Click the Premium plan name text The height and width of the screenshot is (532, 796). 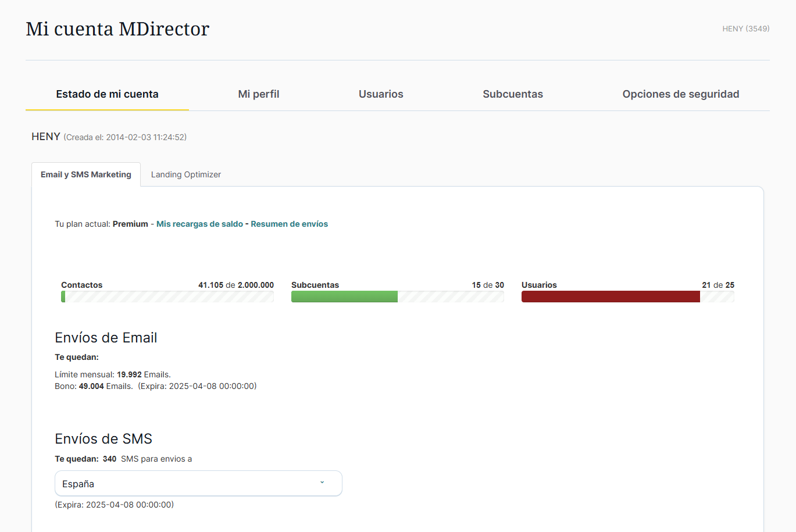(130, 224)
